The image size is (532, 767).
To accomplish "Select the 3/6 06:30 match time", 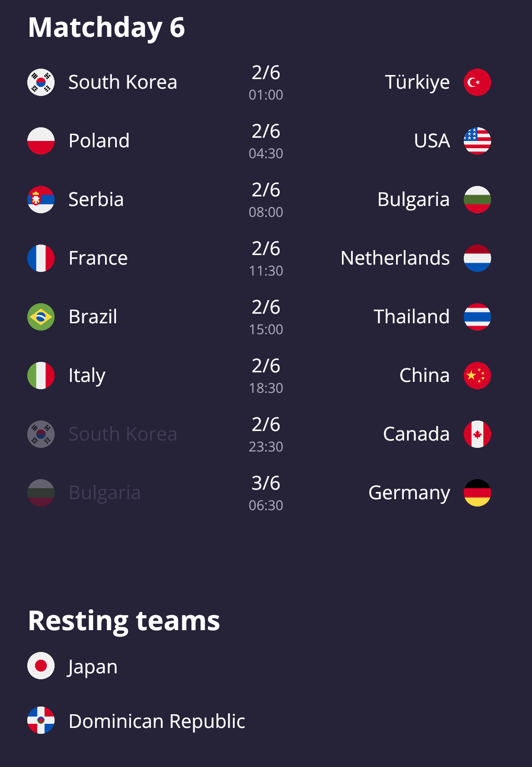I will tap(266, 493).
